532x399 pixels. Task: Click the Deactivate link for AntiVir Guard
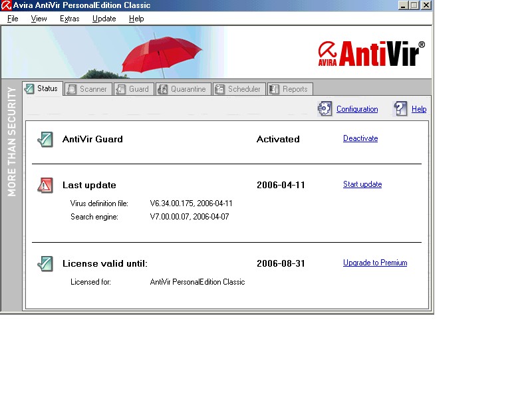360,138
